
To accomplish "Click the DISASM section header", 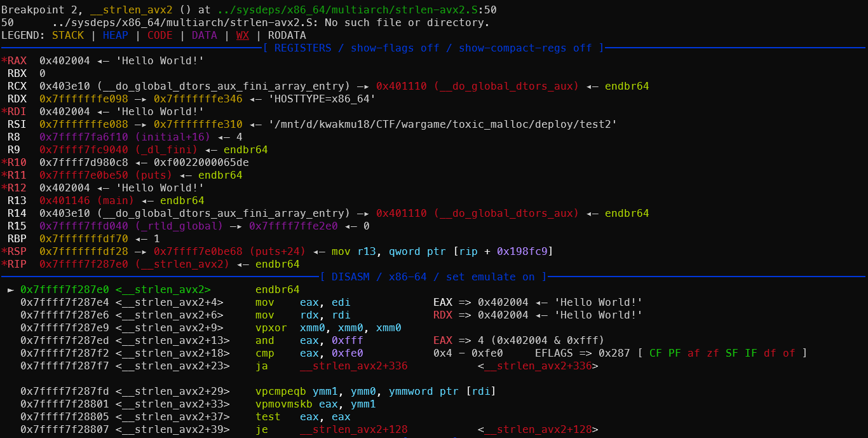I will click(433, 277).
